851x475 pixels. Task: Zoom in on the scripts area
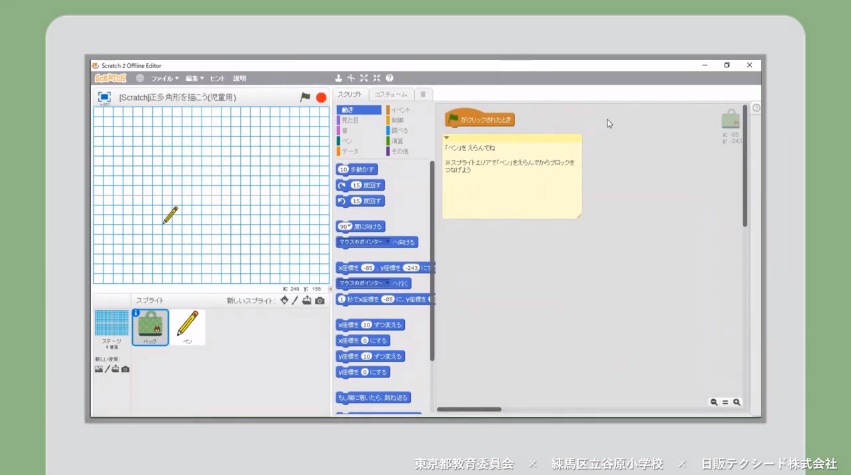[x=736, y=402]
